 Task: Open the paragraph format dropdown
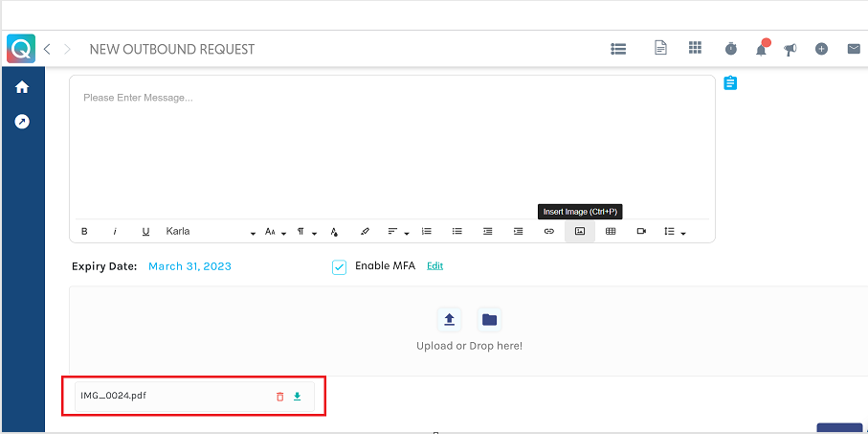point(306,232)
